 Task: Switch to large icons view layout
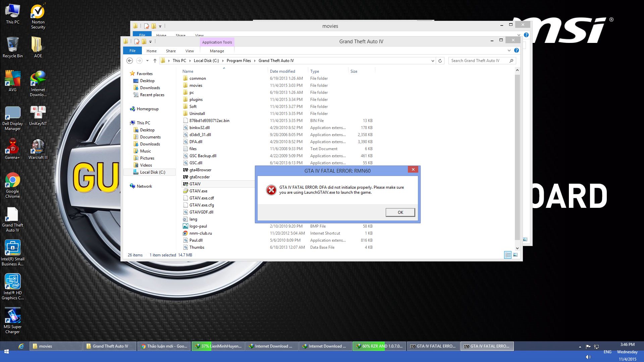[x=516, y=255]
